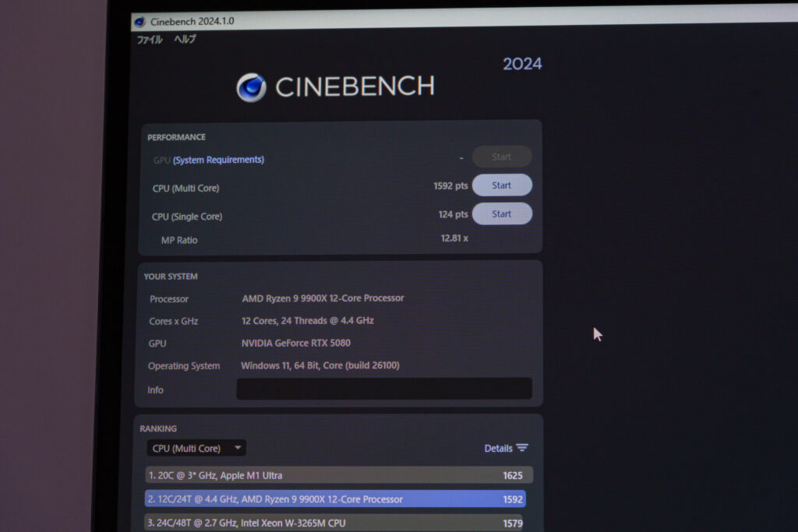Click the 12 Cores, 24 Threads value
798x532 pixels.
[x=308, y=320]
